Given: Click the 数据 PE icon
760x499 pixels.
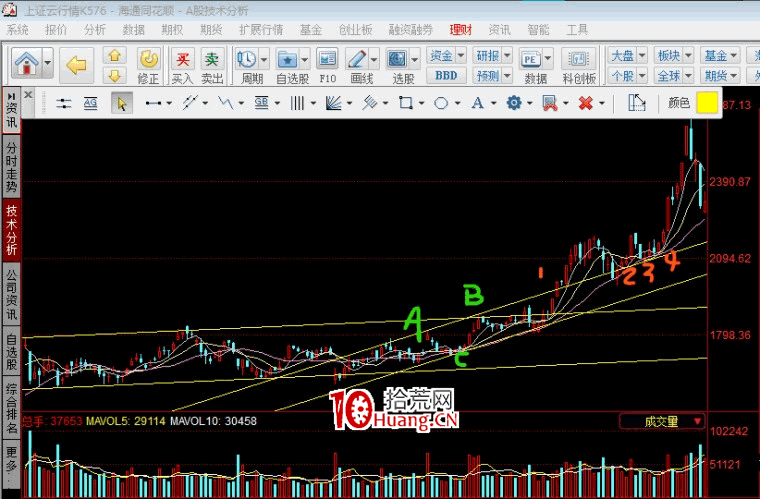Looking at the screenshot, I should pos(530,59).
